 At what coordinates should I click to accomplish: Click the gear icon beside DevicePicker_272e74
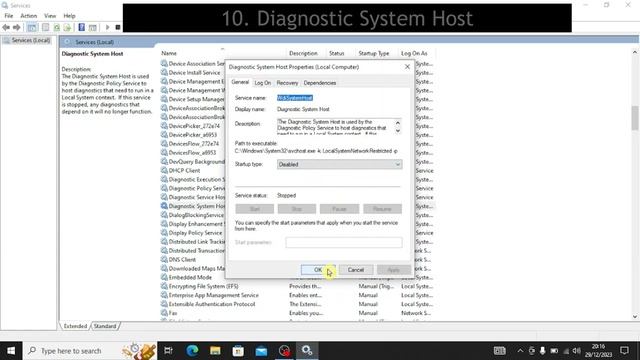tap(164, 126)
